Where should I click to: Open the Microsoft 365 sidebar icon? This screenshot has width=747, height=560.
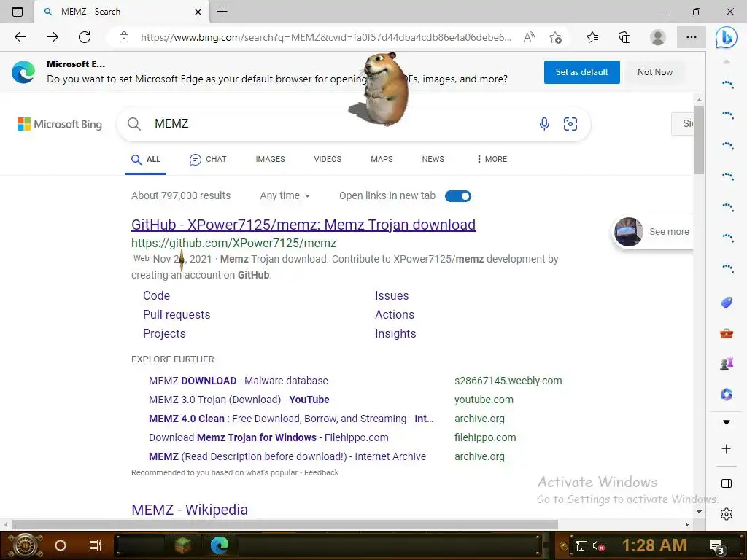pyautogui.click(x=727, y=394)
